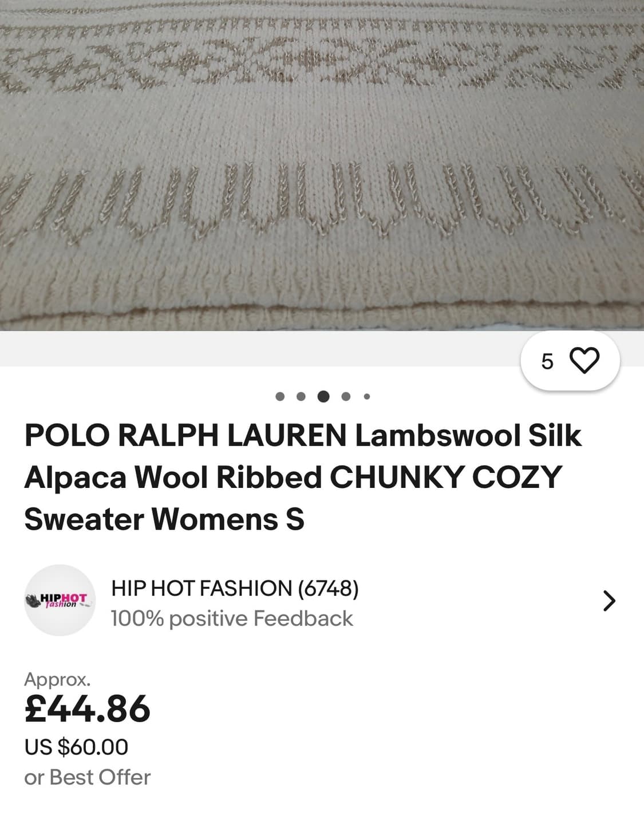
Task: Open the HIP HOT FASHION (6748) seller name
Action: coord(235,588)
